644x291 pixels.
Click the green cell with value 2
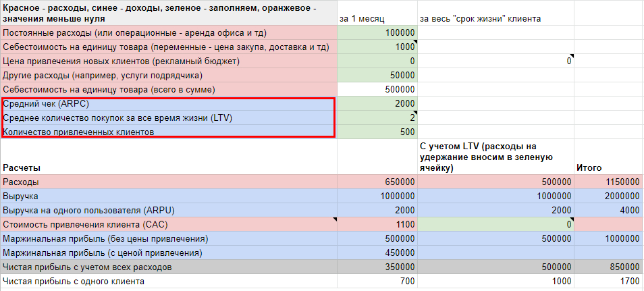(377, 118)
